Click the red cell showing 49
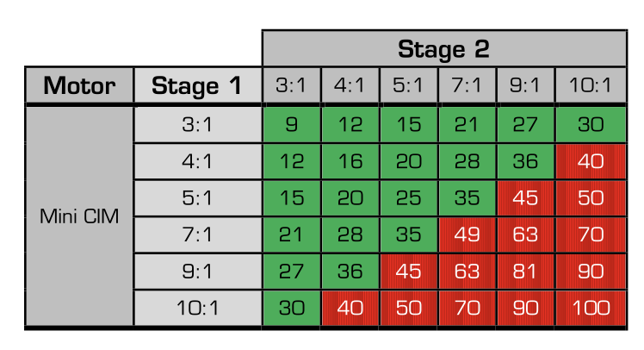 tap(467, 234)
